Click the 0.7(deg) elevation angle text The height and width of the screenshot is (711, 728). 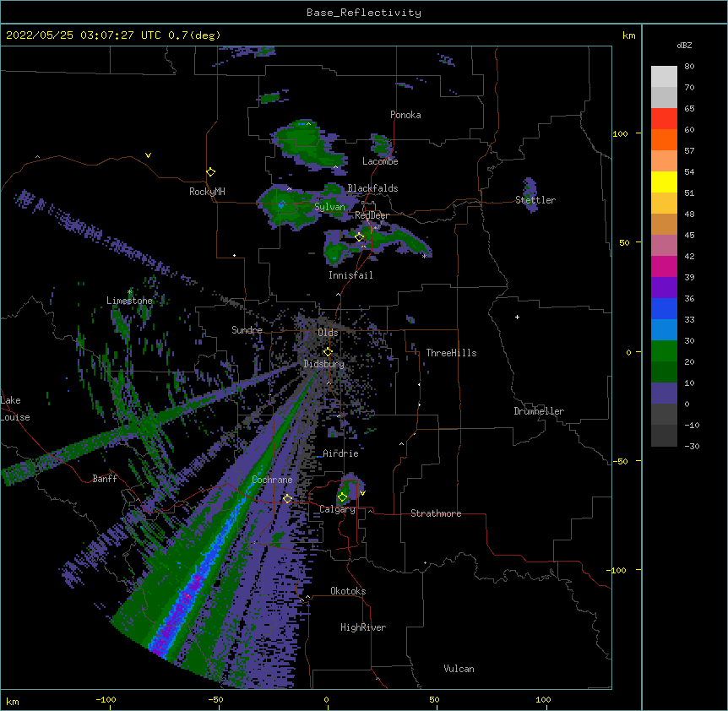point(194,35)
